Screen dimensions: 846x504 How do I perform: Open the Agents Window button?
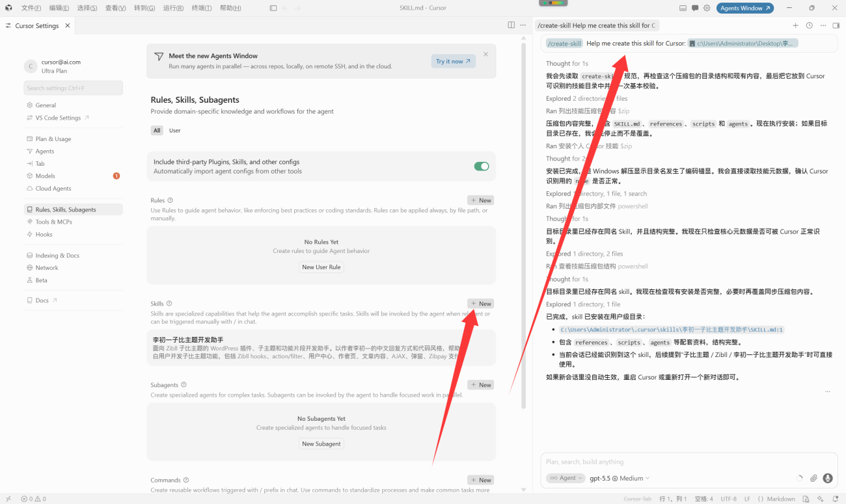(x=745, y=8)
